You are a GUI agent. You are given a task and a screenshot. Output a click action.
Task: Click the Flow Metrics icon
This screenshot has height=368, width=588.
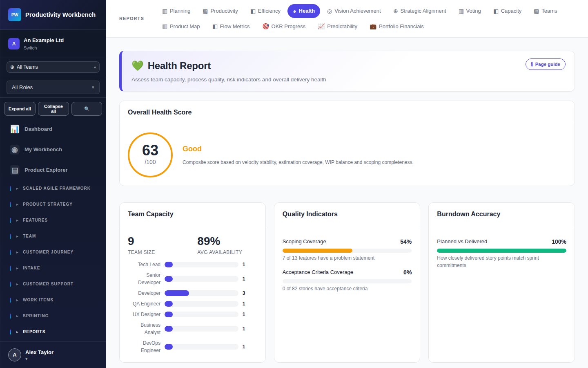point(215,27)
